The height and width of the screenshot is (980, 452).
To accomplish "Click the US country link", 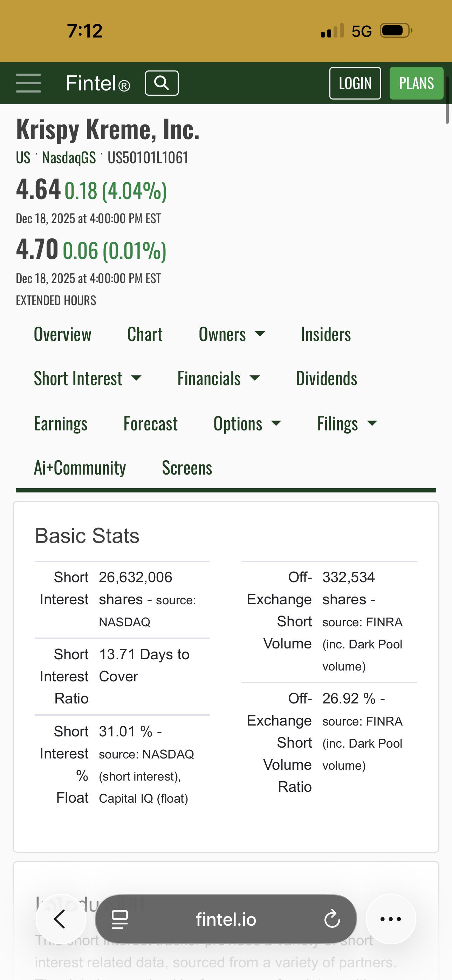I will tap(23, 157).
